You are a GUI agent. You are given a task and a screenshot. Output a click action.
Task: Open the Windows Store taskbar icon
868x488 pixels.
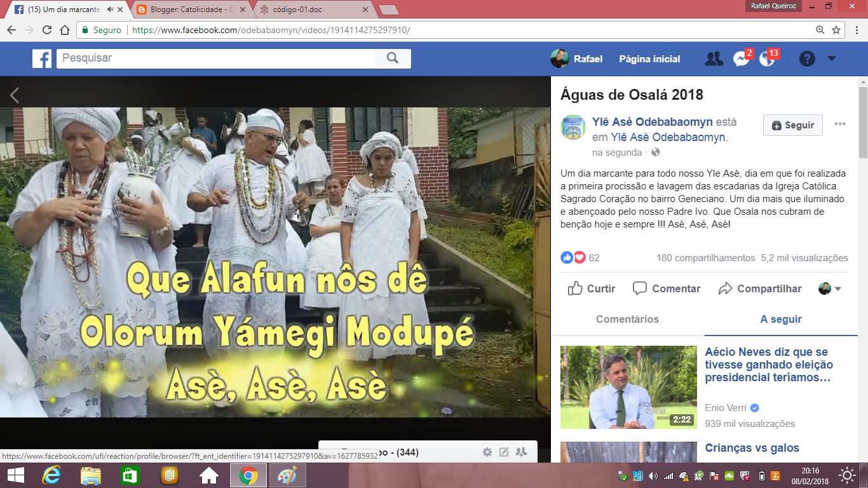(x=130, y=475)
